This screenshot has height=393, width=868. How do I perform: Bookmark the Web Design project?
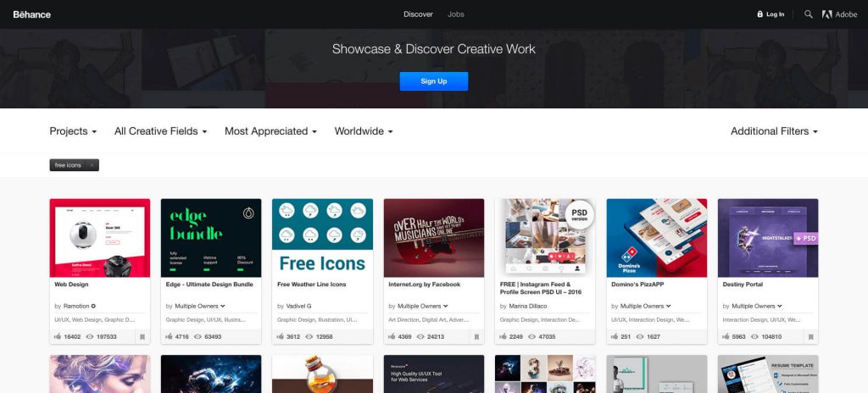(142, 336)
